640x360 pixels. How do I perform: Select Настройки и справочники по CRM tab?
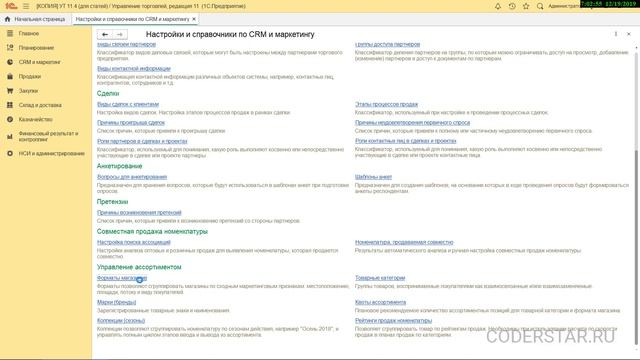(132, 19)
